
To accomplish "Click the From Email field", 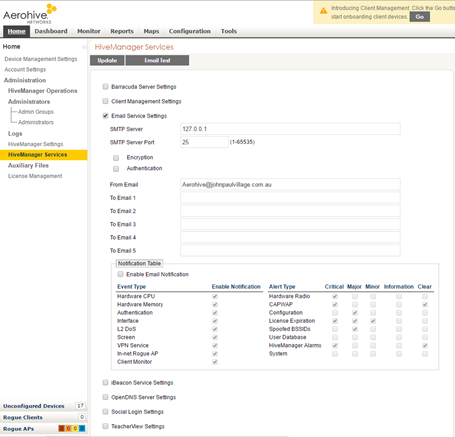I will [x=290, y=184].
